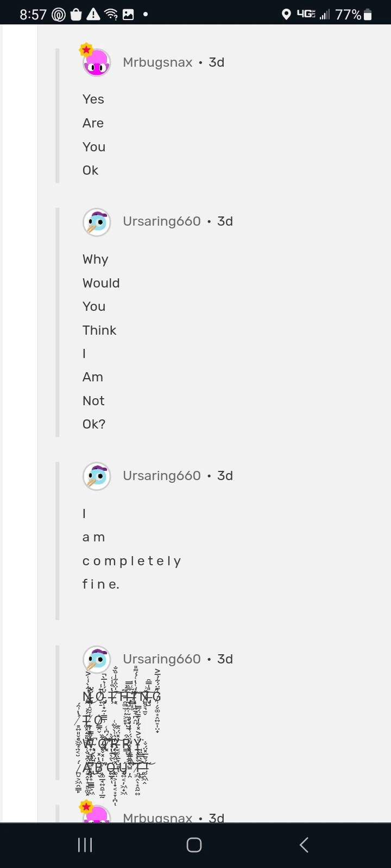The image size is (391, 868).
Task: Tap Ursaring660's bird avatar icon
Action: click(x=96, y=222)
